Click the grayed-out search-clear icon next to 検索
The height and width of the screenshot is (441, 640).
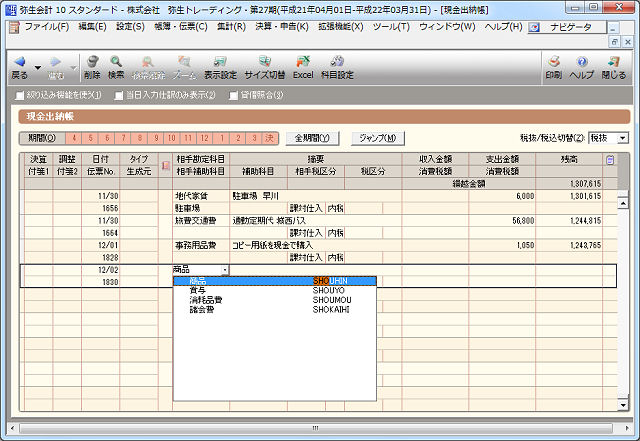pos(148,61)
